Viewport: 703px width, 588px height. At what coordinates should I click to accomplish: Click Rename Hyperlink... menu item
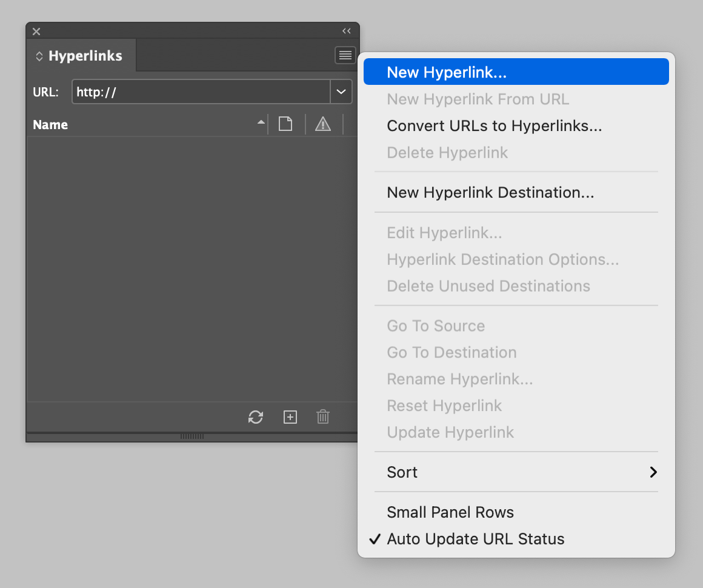click(516, 379)
